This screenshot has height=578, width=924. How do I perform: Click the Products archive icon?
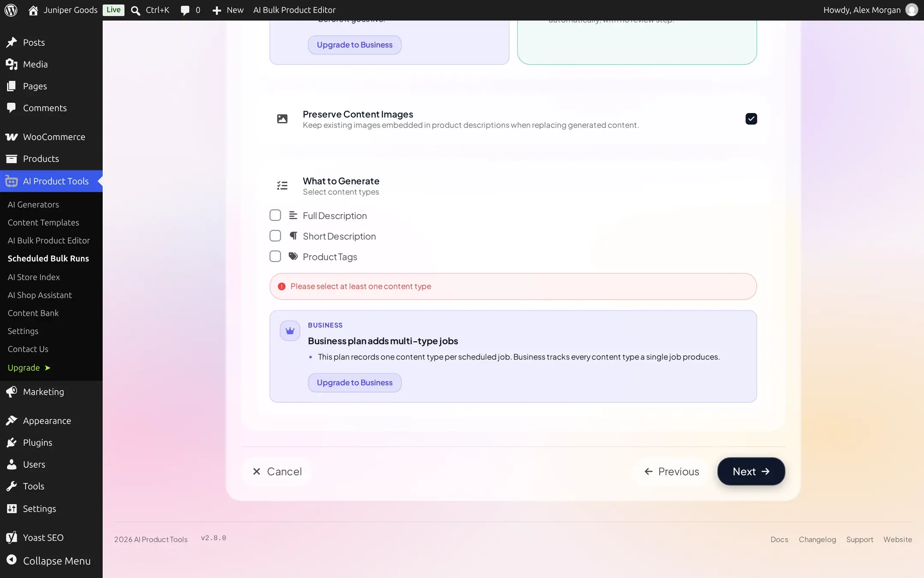12,158
